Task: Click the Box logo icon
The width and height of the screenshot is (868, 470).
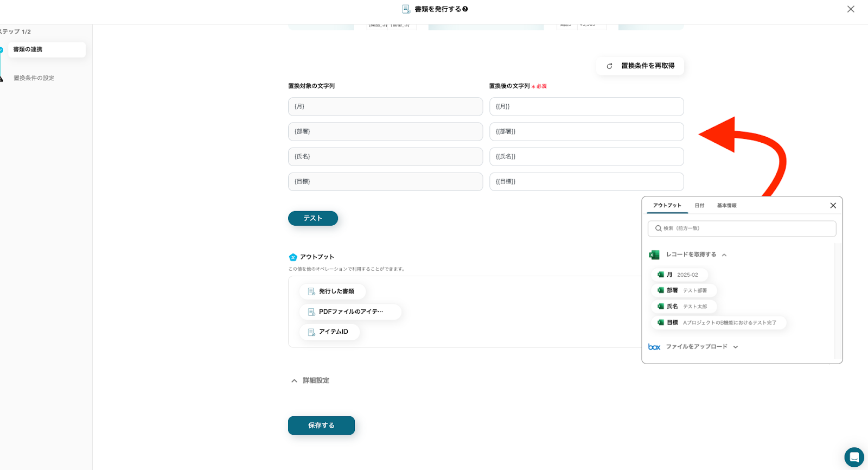Action: 654,347
